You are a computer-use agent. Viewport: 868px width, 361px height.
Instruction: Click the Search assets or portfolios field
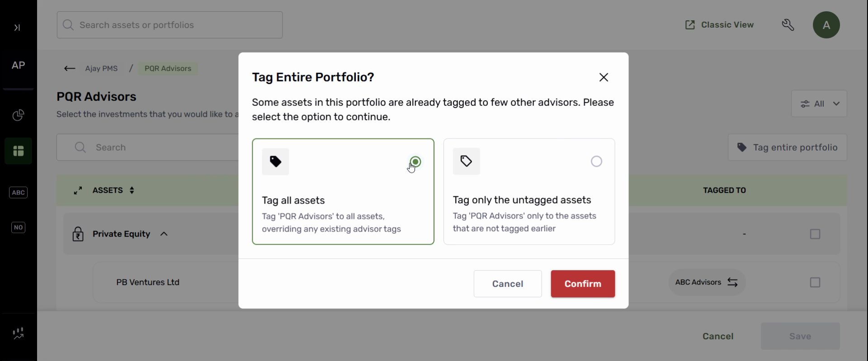coord(170,25)
